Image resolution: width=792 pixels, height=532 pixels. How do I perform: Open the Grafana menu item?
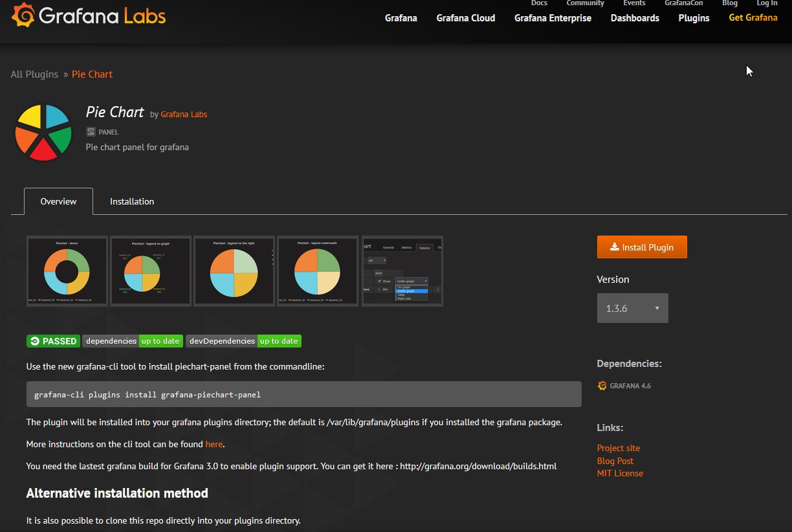click(x=401, y=18)
